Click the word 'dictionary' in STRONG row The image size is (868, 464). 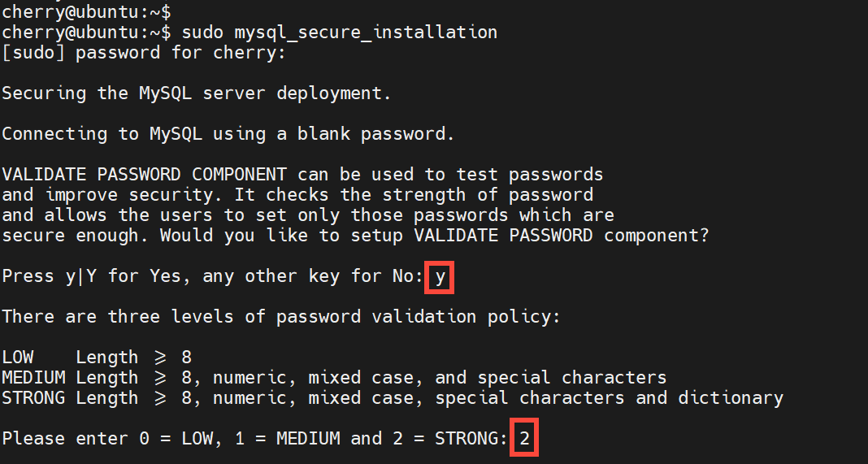[x=731, y=398]
